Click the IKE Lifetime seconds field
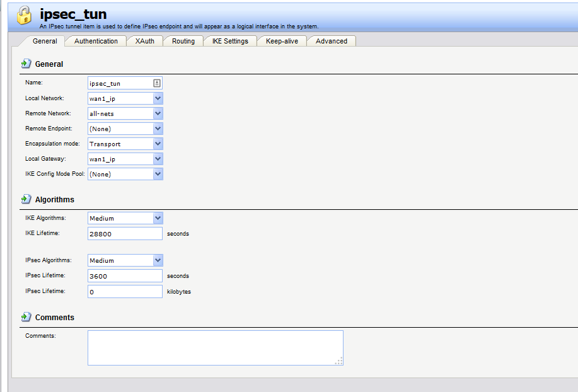Image resolution: width=578 pixels, height=392 pixels. 125,234
